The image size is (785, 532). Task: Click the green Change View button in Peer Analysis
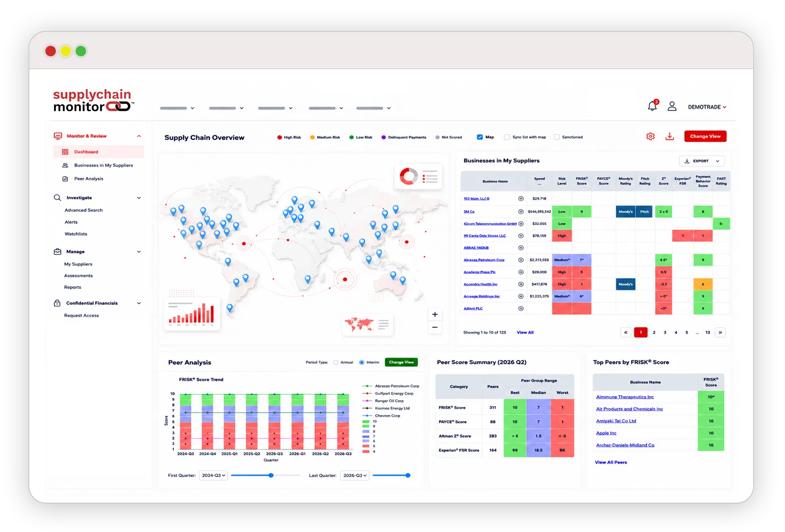pyautogui.click(x=401, y=362)
